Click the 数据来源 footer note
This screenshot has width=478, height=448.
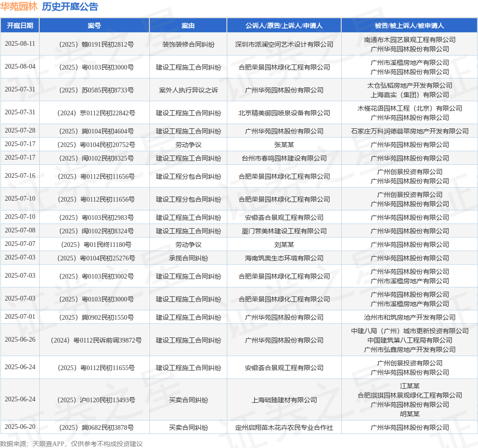pos(71,444)
